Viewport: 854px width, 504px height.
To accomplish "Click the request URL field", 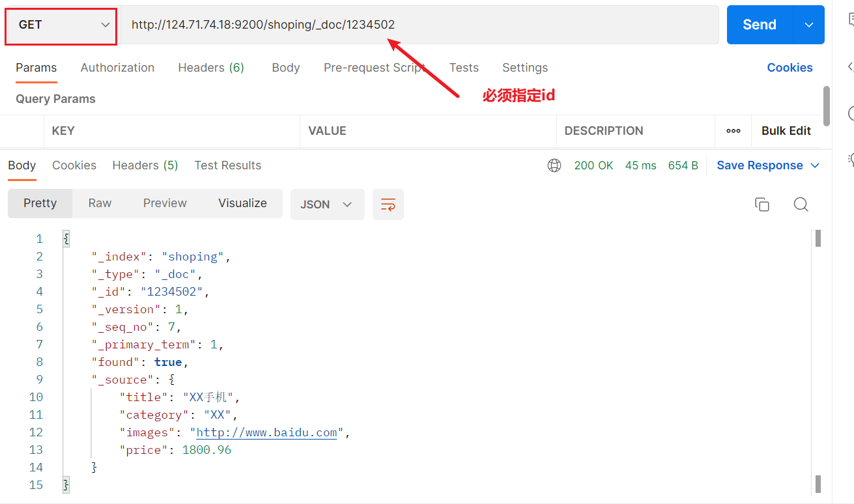I will tap(419, 25).
